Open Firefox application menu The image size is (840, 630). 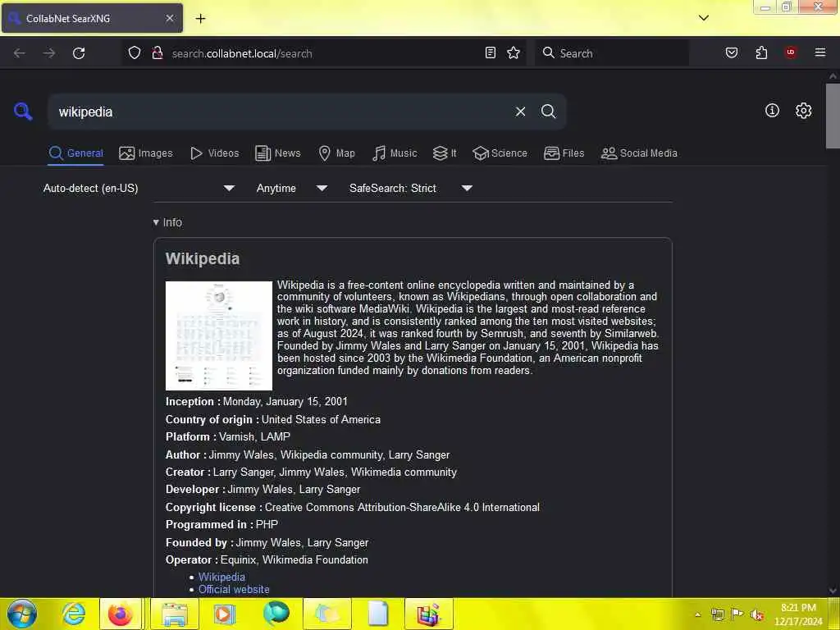point(820,52)
